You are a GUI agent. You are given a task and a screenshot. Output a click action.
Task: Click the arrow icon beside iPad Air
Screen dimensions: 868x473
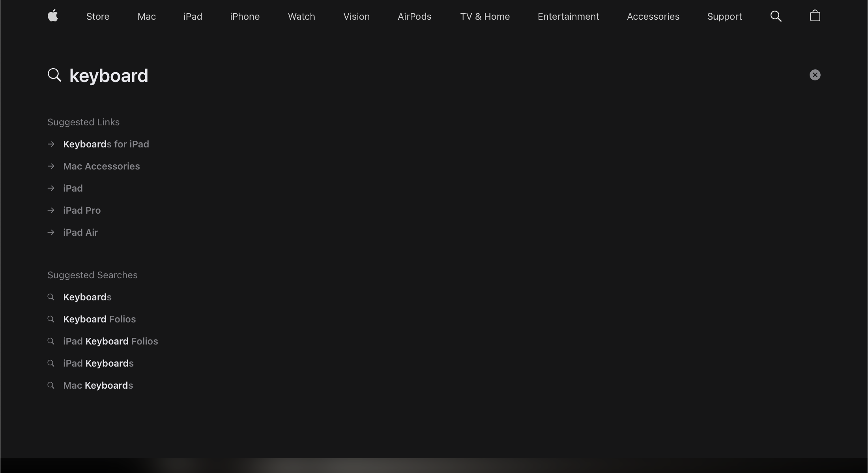tap(51, 233)
